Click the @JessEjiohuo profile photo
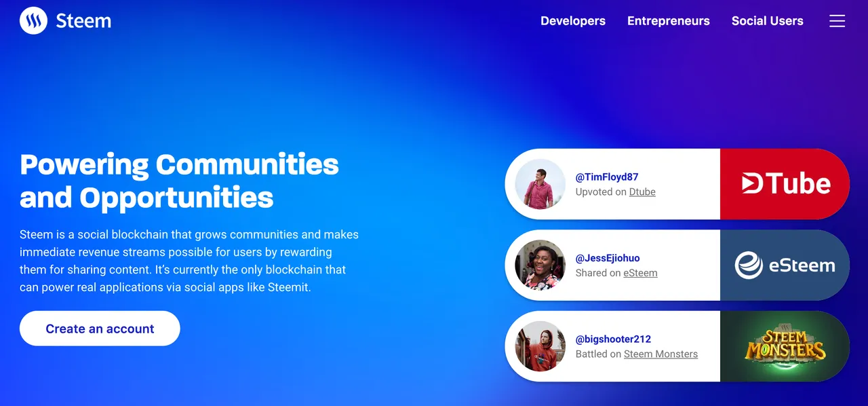Viewport: 868px width, 406px height. point(540,265)
